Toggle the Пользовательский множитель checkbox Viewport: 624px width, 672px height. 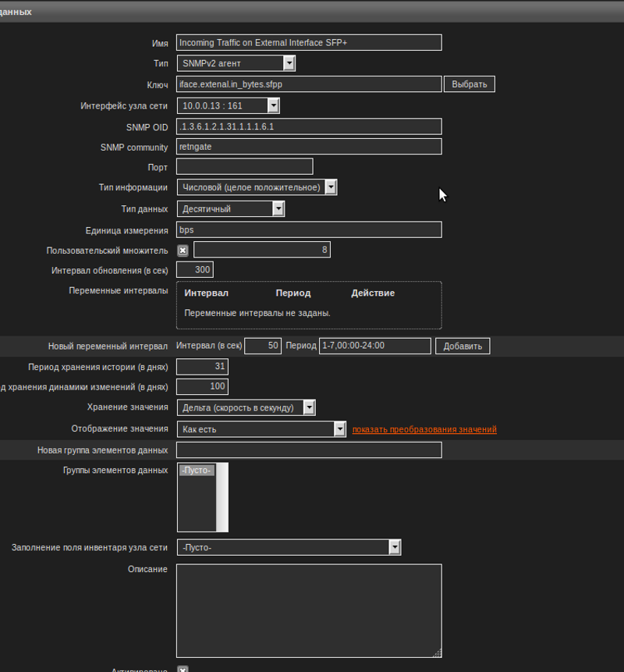pos(183,251)
